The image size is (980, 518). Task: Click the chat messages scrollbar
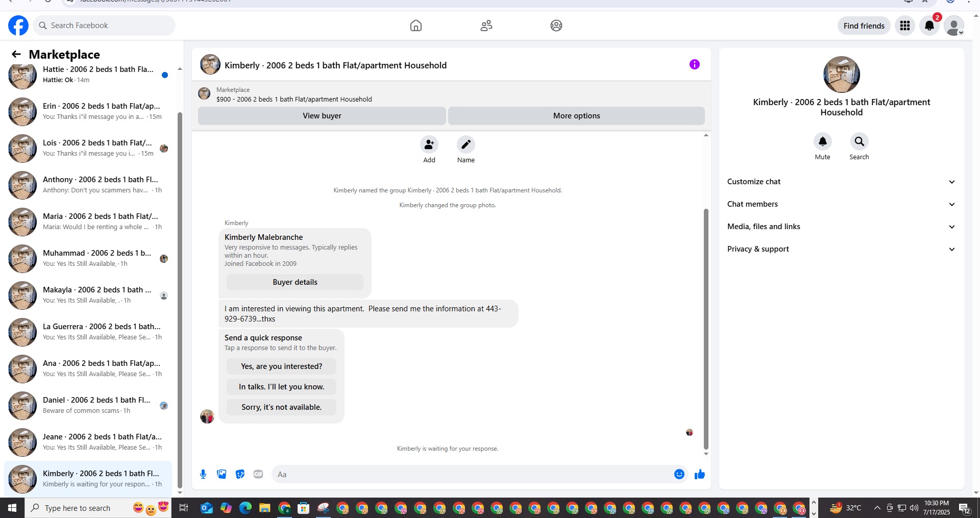coord(706,329)
